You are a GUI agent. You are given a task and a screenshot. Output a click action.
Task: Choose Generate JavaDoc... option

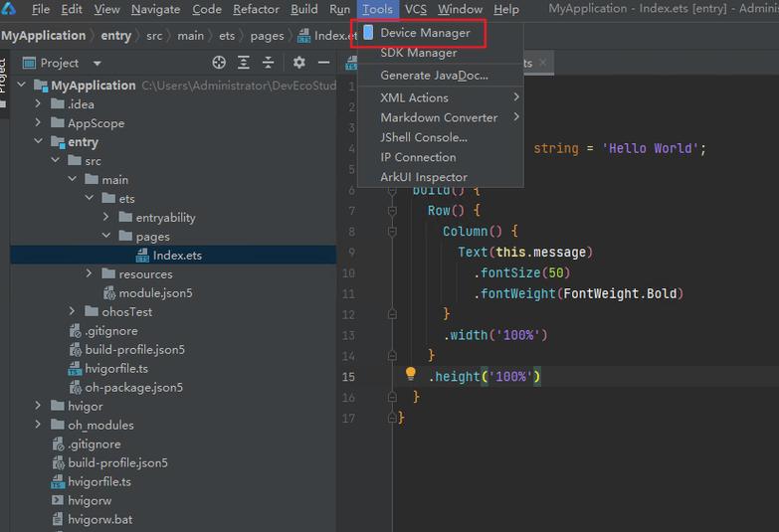434,76
